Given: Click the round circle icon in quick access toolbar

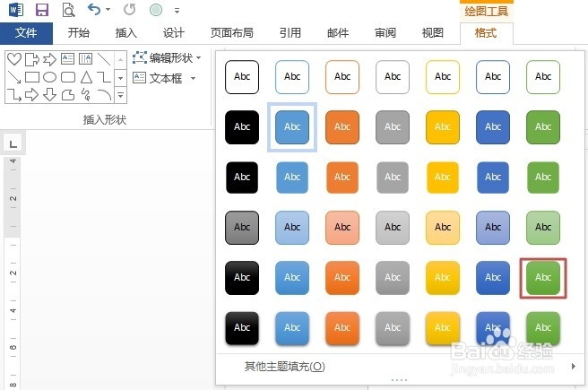Looking at the screenshot, I should pos(156,10).
